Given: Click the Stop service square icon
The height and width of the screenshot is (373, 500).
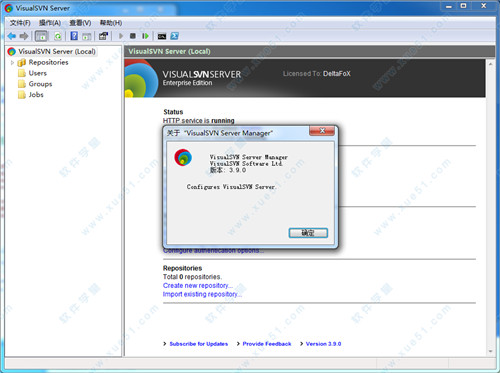Looking at the screenshot, I should tap(133, 36).
